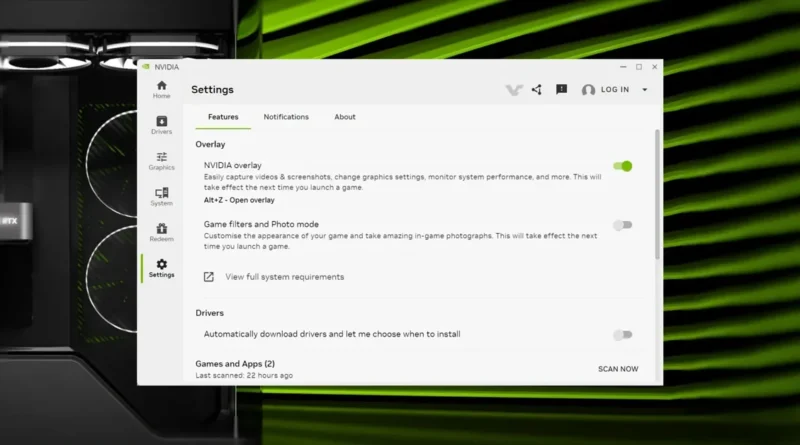Click the Overlay section heading

[210, 144]
